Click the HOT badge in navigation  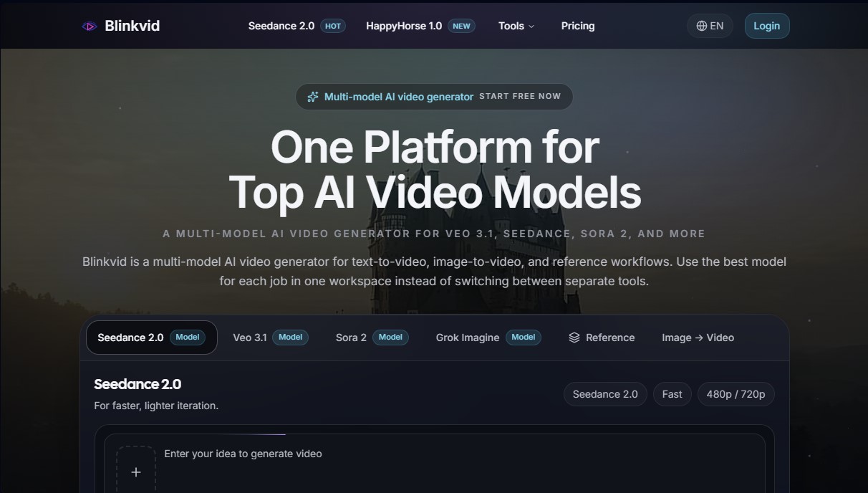pos(333,26)
